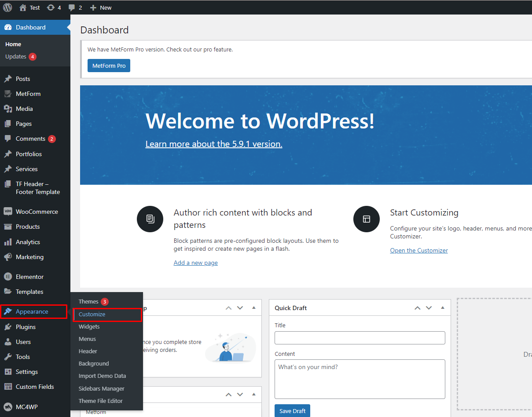The image size is (532, 417).
Task: Click the Settings sliders icon
Action: [8, 372]
